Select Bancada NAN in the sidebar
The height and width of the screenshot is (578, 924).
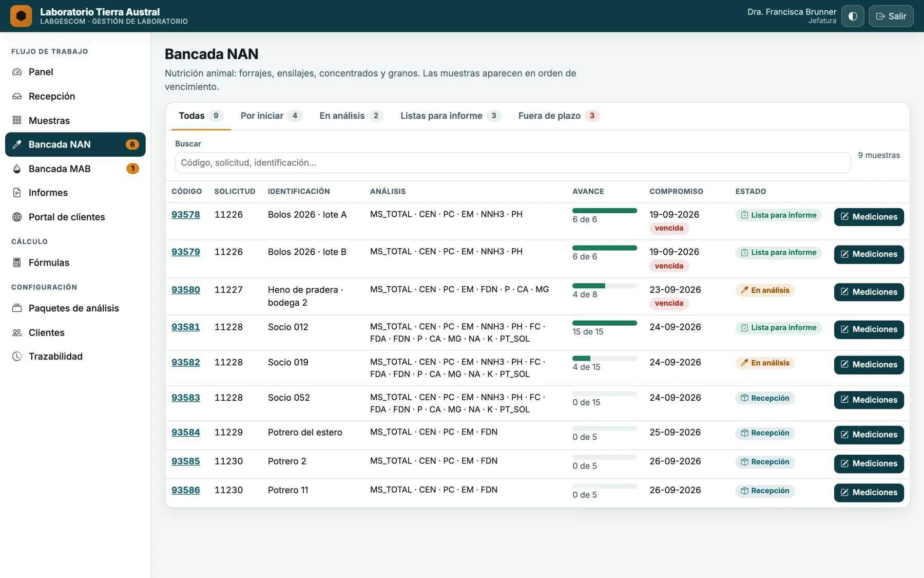(x=75, y=144)
